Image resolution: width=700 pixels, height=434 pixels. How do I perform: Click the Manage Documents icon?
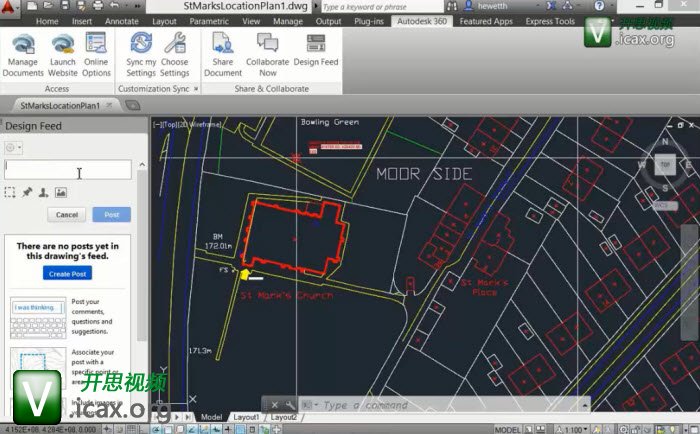(x=23, y=54)
